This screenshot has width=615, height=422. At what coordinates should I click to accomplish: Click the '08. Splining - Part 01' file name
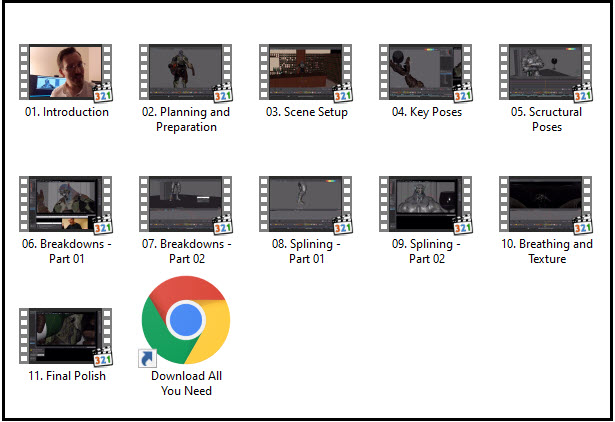pos(306,251)
